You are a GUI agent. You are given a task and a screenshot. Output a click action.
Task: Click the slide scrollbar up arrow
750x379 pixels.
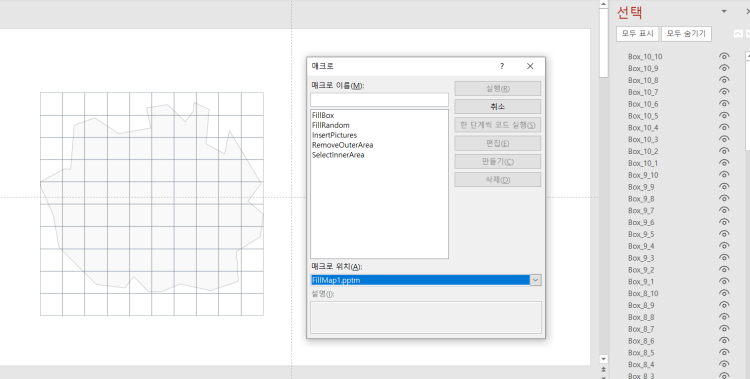pos(604,4)
